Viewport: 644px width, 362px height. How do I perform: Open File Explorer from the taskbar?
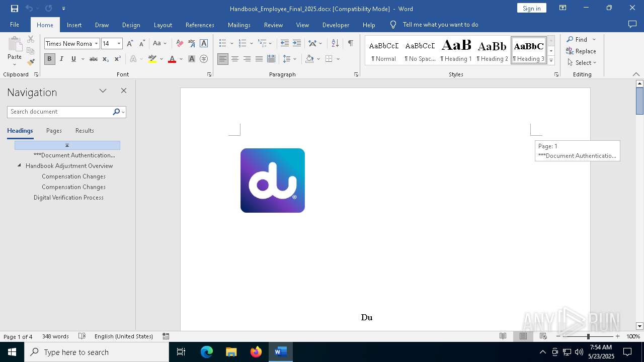pos(231,352)
